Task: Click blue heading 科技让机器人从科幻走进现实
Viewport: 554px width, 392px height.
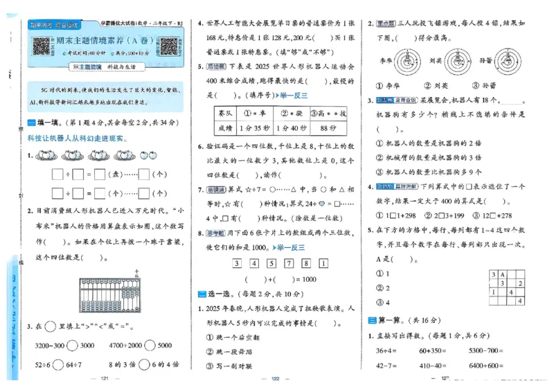Action: pos(77,139)
